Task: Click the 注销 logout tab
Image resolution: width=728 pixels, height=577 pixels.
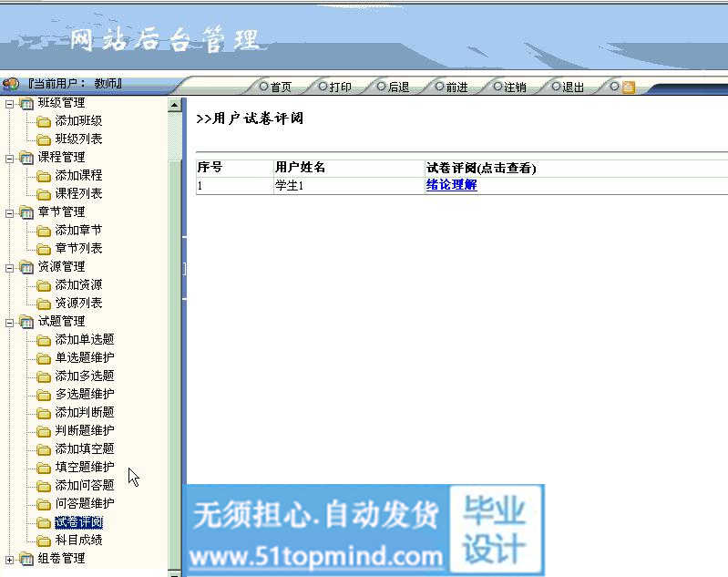Action: [510, 87]
